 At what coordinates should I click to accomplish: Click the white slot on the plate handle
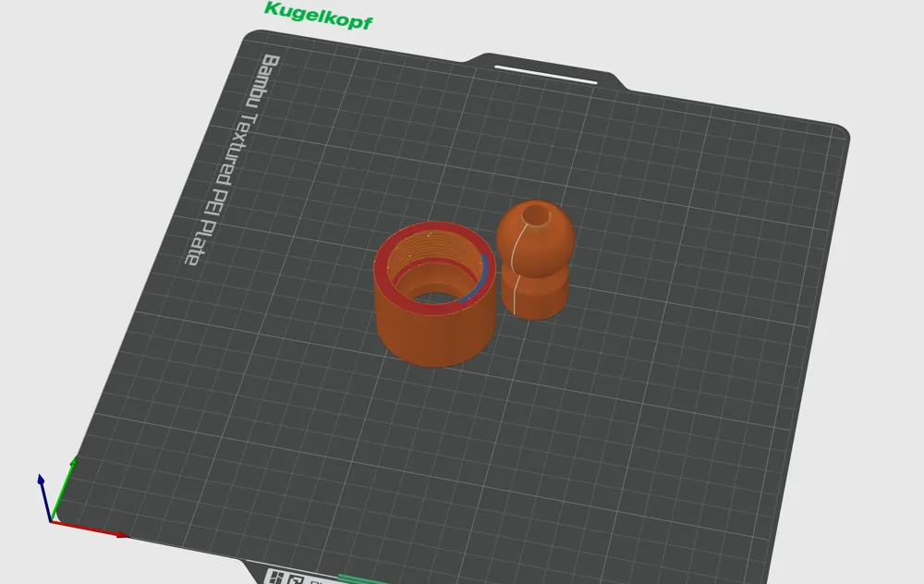(545, 74)
